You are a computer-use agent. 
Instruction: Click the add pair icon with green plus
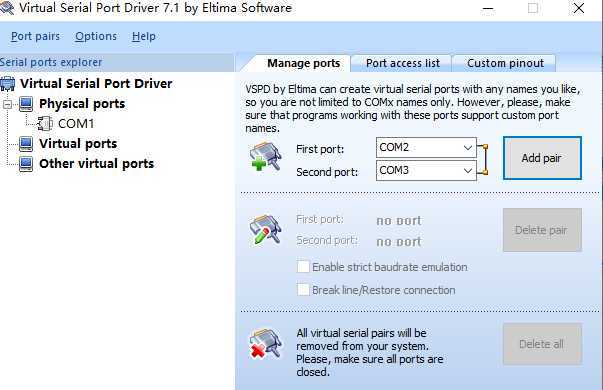point(265,156)
